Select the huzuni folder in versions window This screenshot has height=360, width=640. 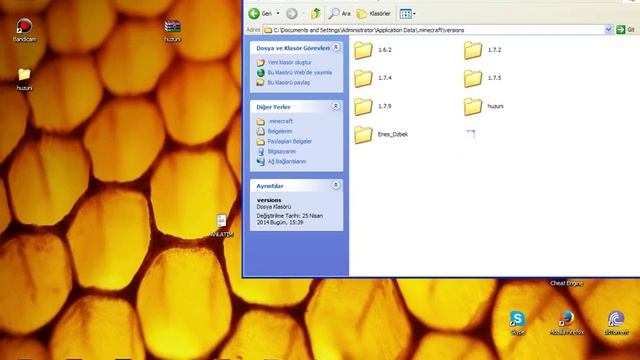[484, 107]
